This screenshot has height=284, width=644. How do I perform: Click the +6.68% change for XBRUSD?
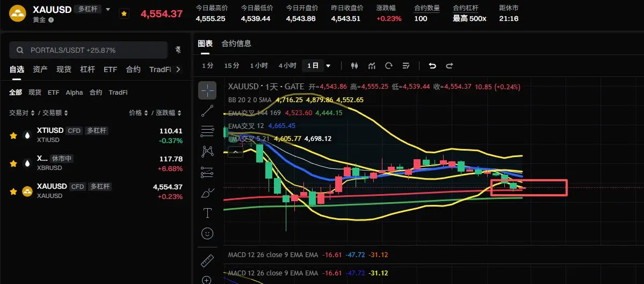pos(170,169)
